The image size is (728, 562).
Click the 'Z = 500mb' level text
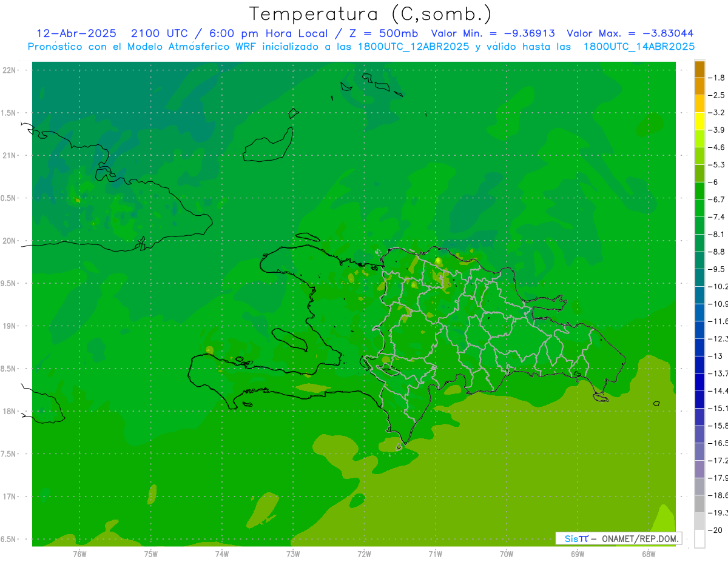pos(384,33)
